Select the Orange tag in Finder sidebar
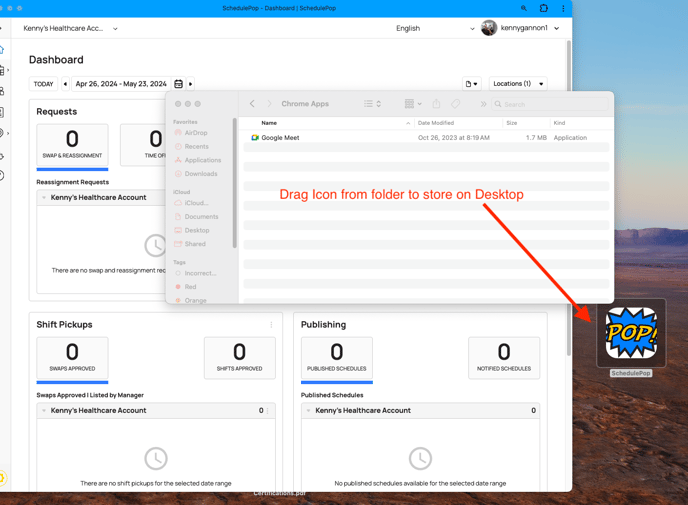Screen dimensions: 688x505 (191, 300)
